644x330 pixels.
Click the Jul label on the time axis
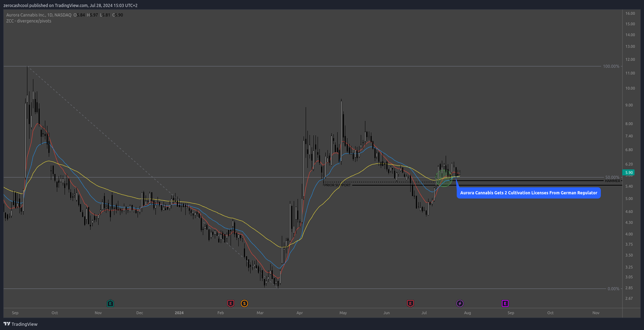point(424,313)
